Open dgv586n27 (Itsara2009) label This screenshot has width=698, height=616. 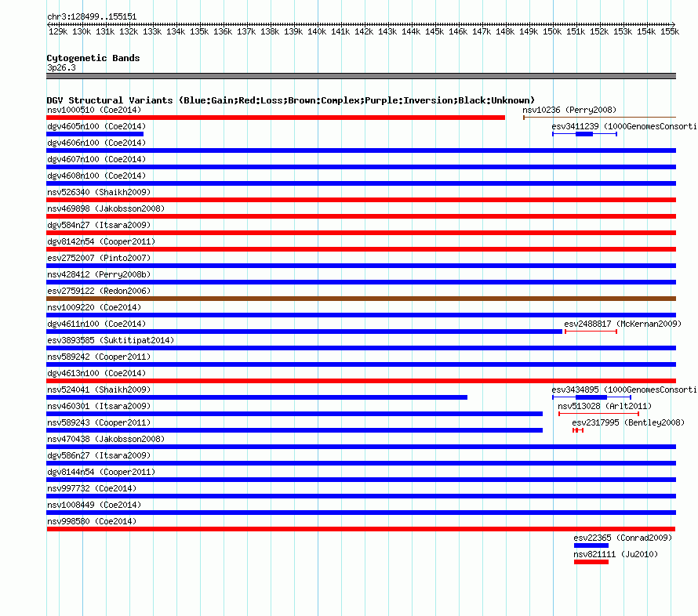click(99, 455)
